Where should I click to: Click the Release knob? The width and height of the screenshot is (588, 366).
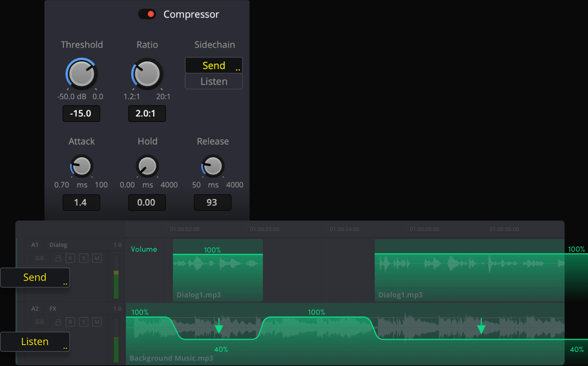click(x=213, y=166)
